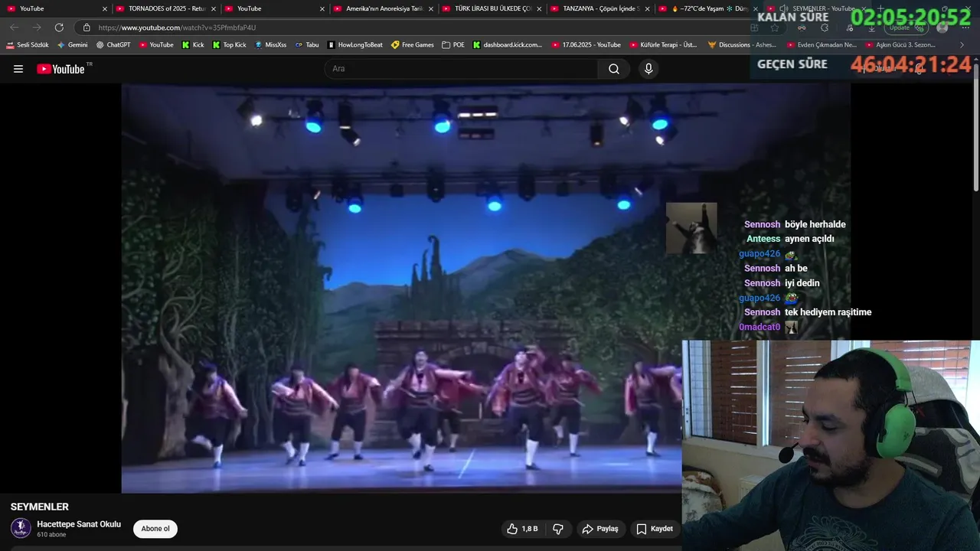Open HowLongToBeat bookmark
This screenshot has height=551, width=980.
(x=354, y=45)
